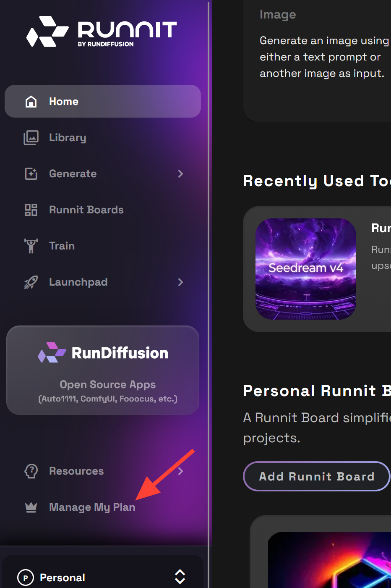
Task: Go to Runnit Boards page
Action: [x=86, y=210]
